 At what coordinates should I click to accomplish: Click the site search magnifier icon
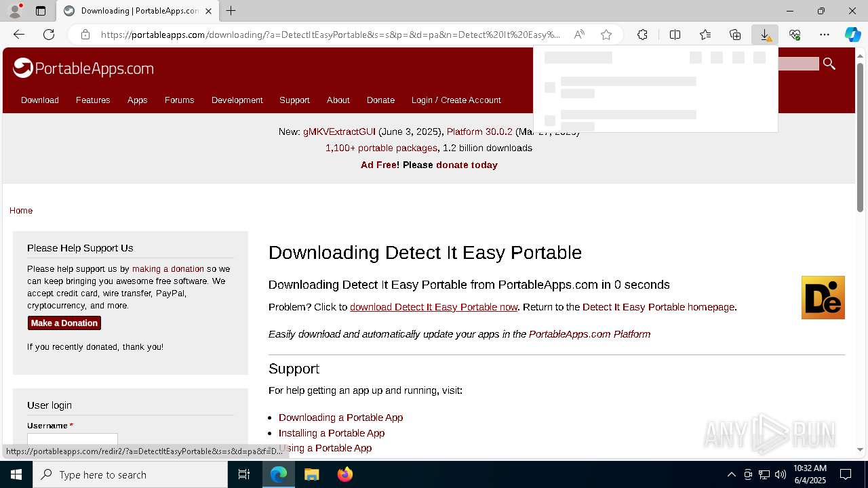point(829,64)
